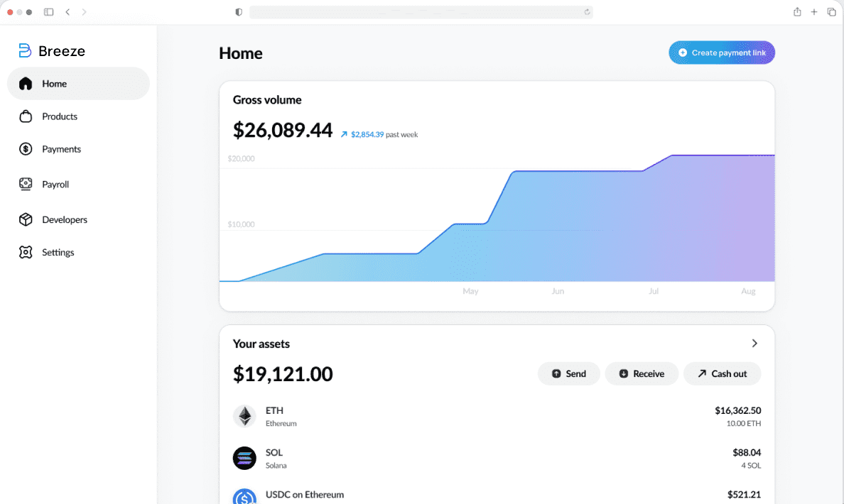
Task: Click the blue trend arrow beside $2,854.39
Action: coord(344,134)
